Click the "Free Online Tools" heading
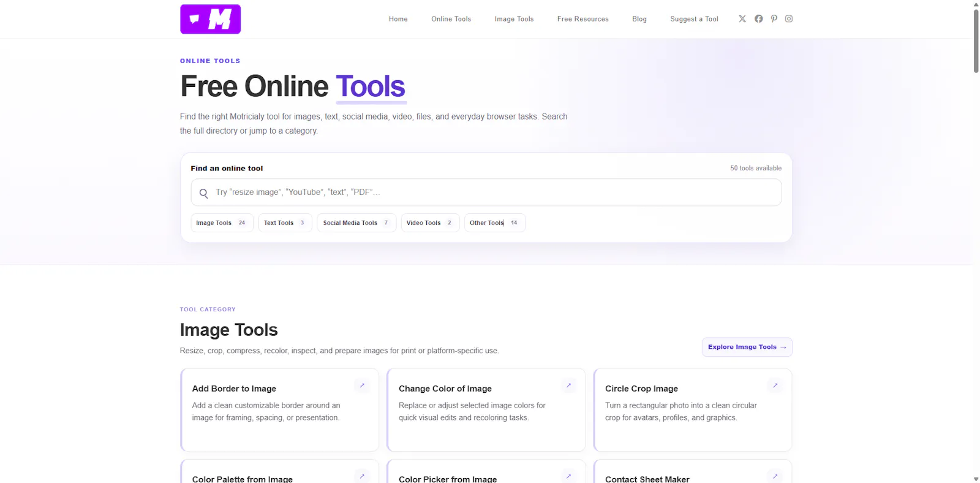The image size is (980, 483). (293, 86)
